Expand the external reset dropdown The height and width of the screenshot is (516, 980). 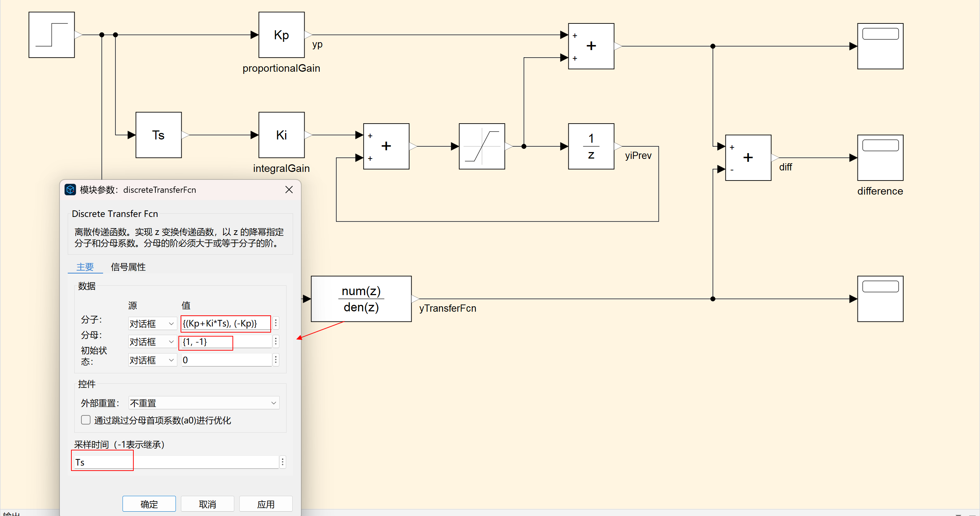tap(204, 403)
